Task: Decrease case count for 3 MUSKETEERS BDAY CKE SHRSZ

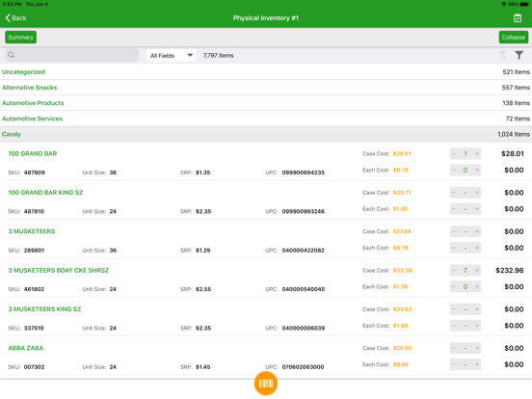Action: pos(454,271)
